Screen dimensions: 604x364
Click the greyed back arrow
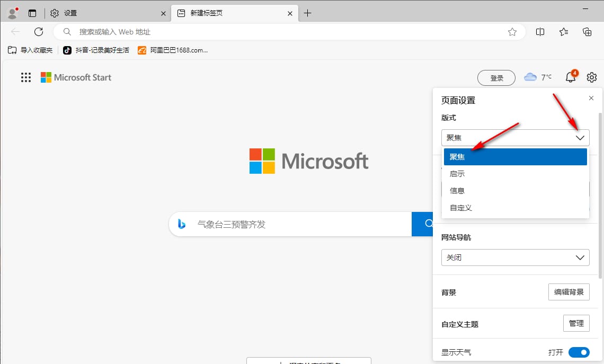tap(15, 32)
